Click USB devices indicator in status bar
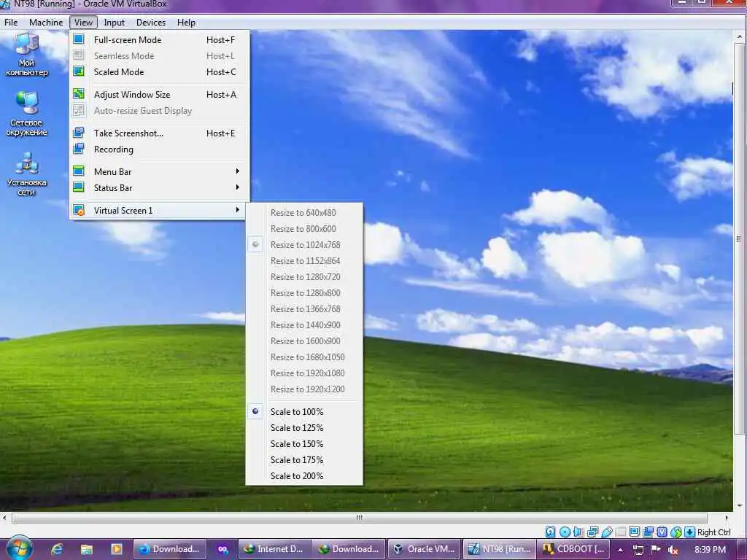 pos(607,532)
